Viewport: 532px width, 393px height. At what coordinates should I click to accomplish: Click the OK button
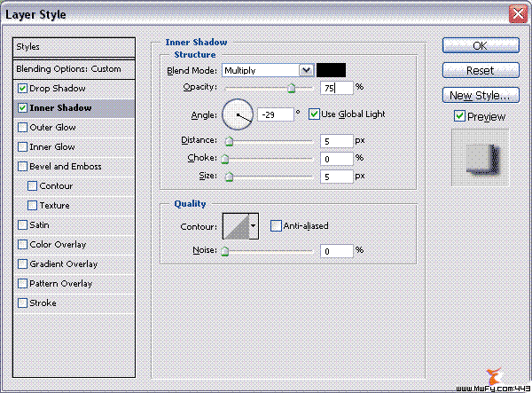481,45
